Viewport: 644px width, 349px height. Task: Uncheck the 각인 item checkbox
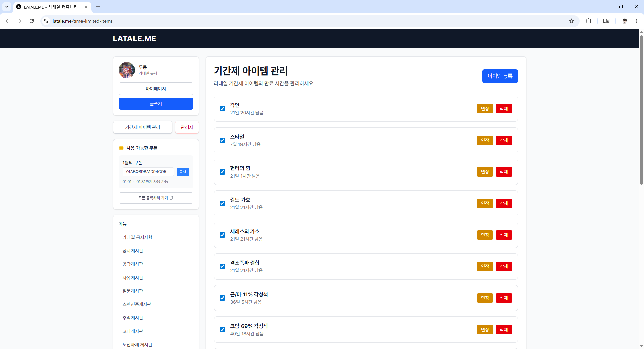tap(222, 109)
